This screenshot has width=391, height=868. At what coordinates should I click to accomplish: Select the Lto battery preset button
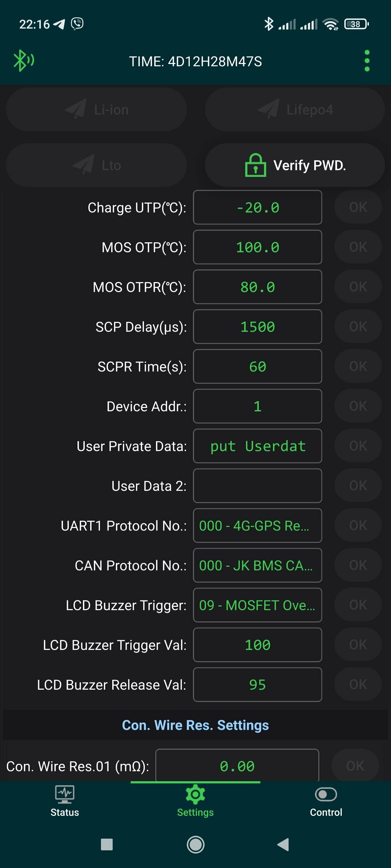(x=97, y=165)
